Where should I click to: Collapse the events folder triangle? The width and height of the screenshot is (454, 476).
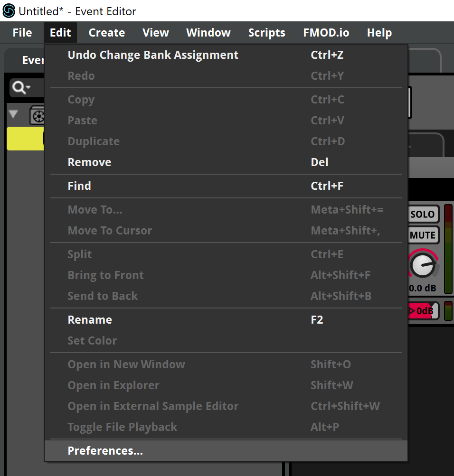click(x=13, y=114)
